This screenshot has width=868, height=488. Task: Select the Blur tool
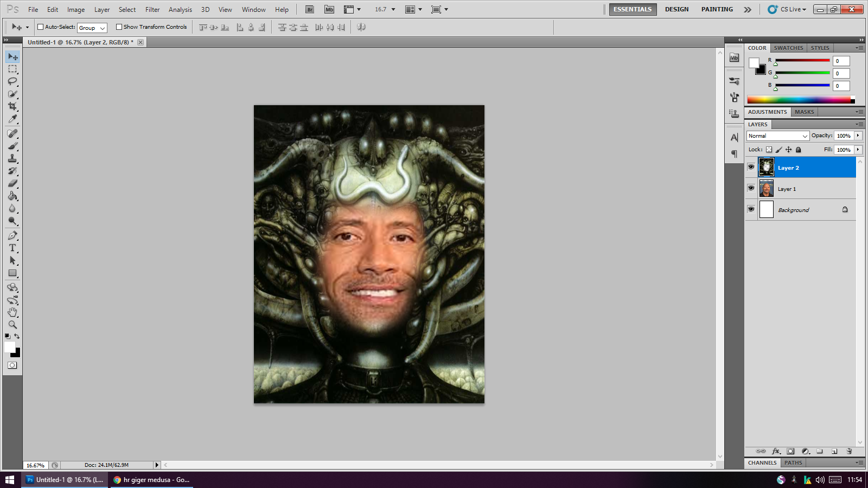(x=12, y=208)
